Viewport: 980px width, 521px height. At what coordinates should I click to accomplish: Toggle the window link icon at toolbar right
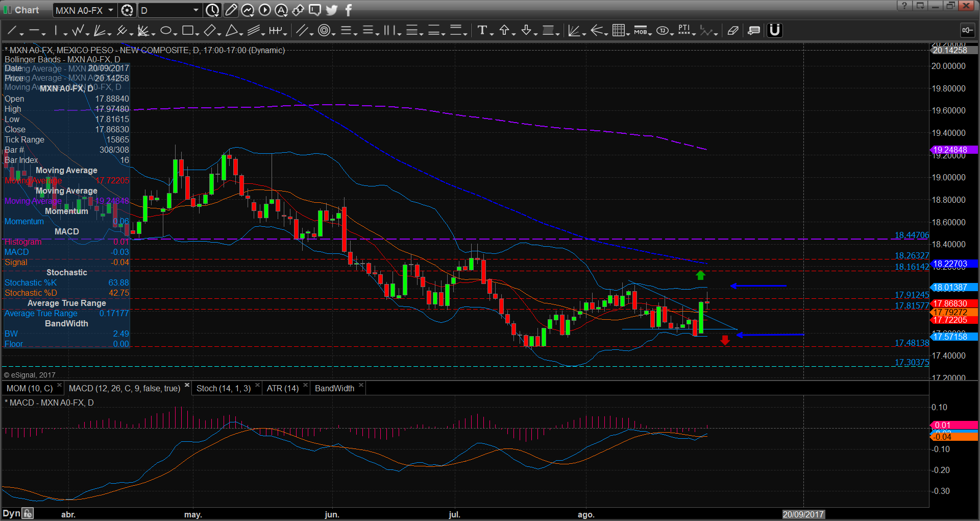[x=967, y=31]
